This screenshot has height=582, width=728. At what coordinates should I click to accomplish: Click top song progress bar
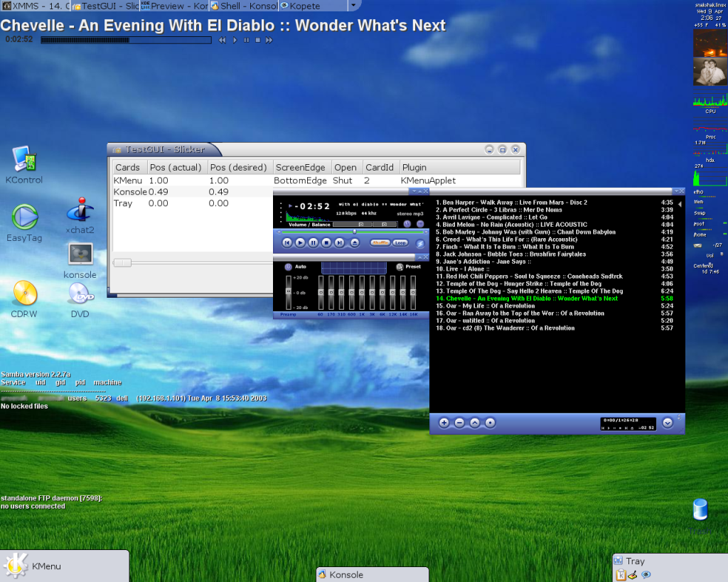tap(127, 41)
